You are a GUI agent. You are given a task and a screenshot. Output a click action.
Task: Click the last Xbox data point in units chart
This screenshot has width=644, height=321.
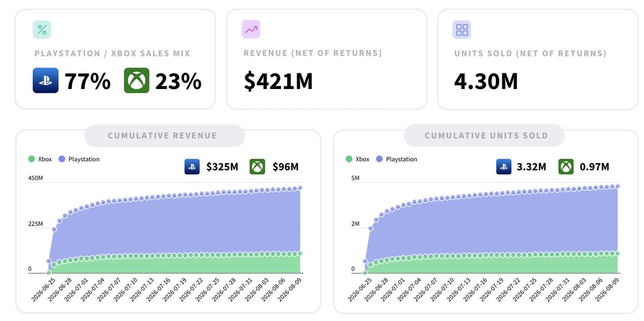pos(618,253)
